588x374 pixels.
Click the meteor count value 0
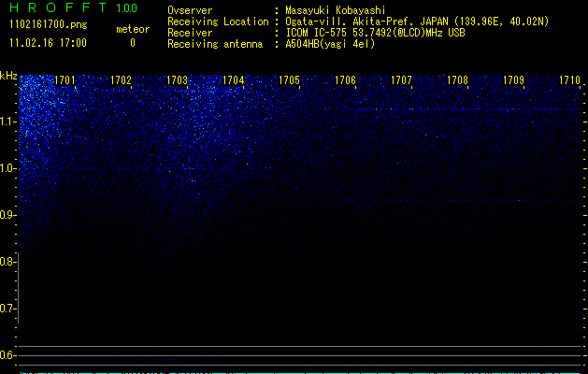pos(133,43)
